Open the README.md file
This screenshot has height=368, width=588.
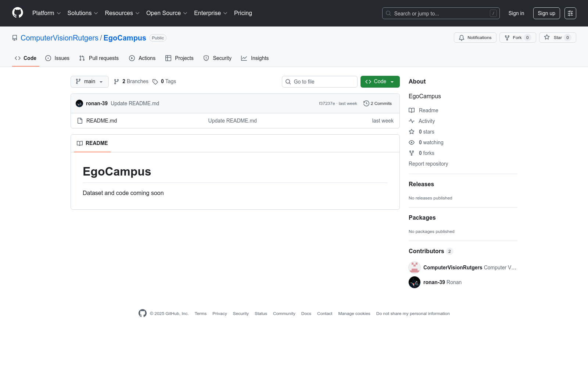(101, 121)
